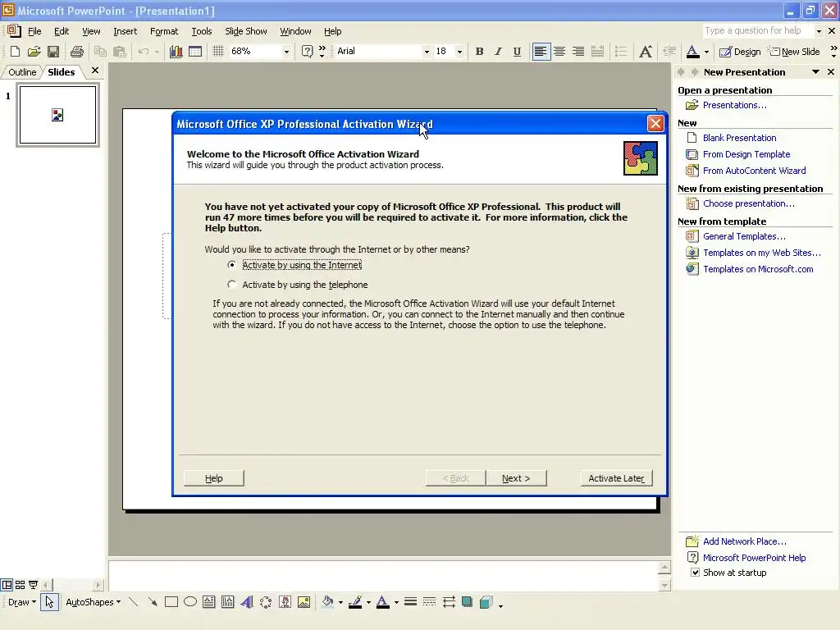The width and height of the screenshot is (840, 630).
Task: Switch to the Slides tab
Action: pyautogui.click(x=61, y=72)
